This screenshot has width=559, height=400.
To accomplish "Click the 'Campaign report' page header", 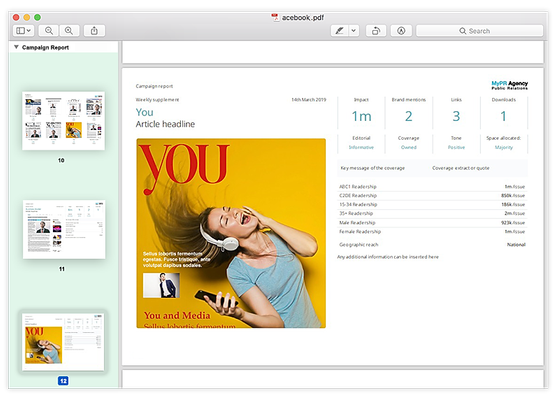I will coord(154,86).
